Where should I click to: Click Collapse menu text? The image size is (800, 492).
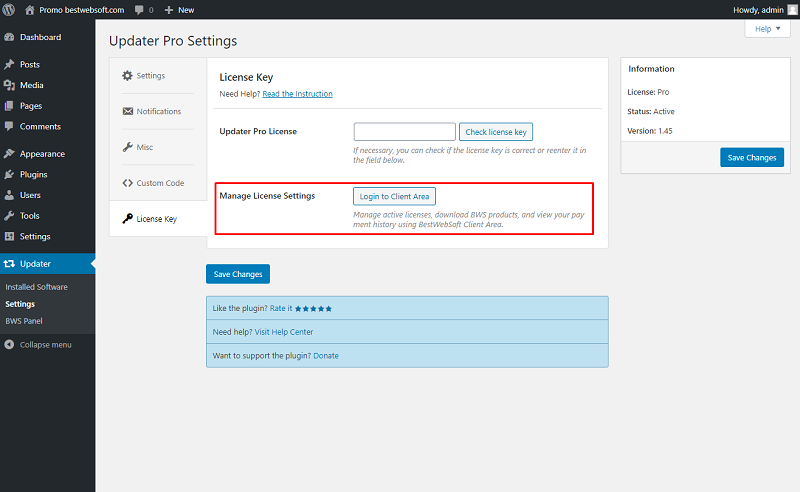(45, 345)
